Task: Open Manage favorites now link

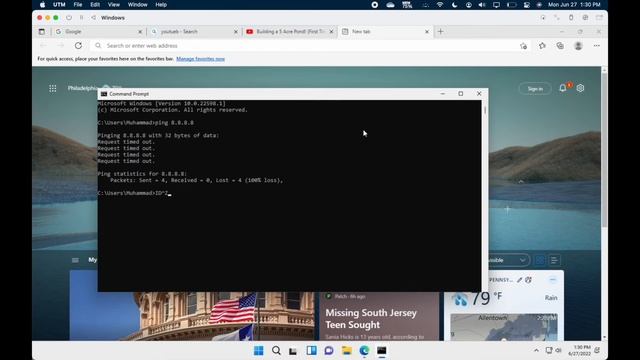Action: coord(200,59)
